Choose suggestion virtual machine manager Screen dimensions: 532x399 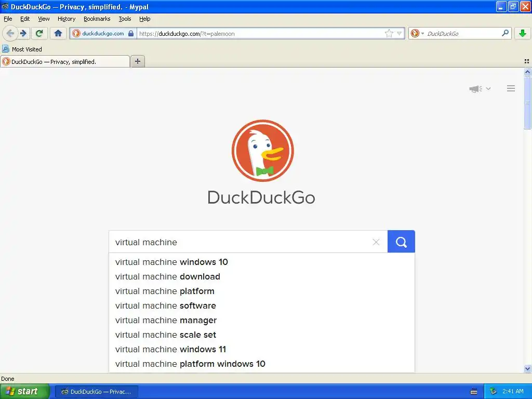coord(262,320)
